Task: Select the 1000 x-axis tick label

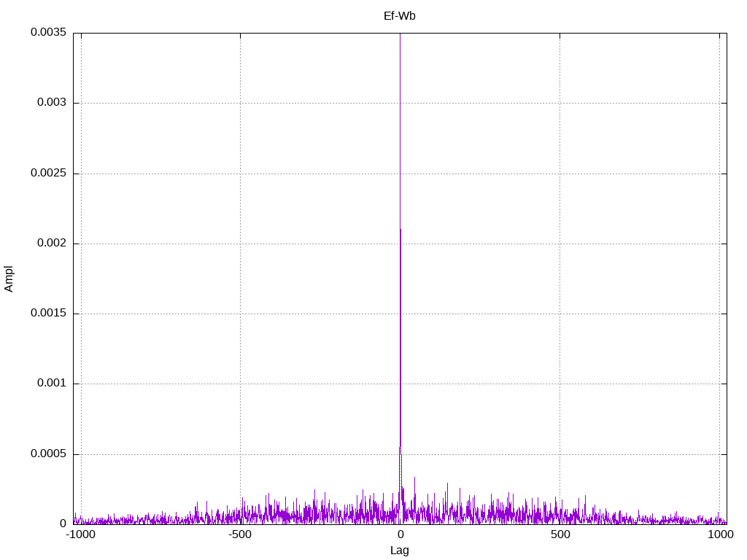Action: pos(720,534)
